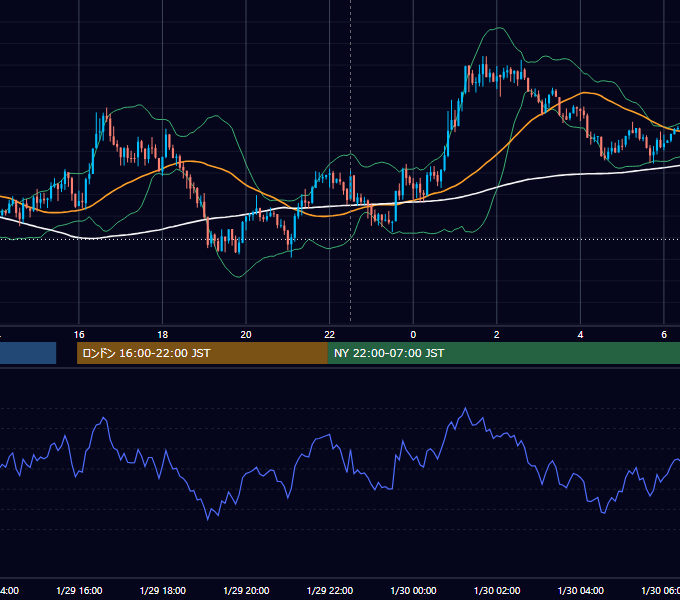This screenshot has width=680, height=600.
Task: Click the 20 hour label on price chart axis
Action: pos(246,335)
